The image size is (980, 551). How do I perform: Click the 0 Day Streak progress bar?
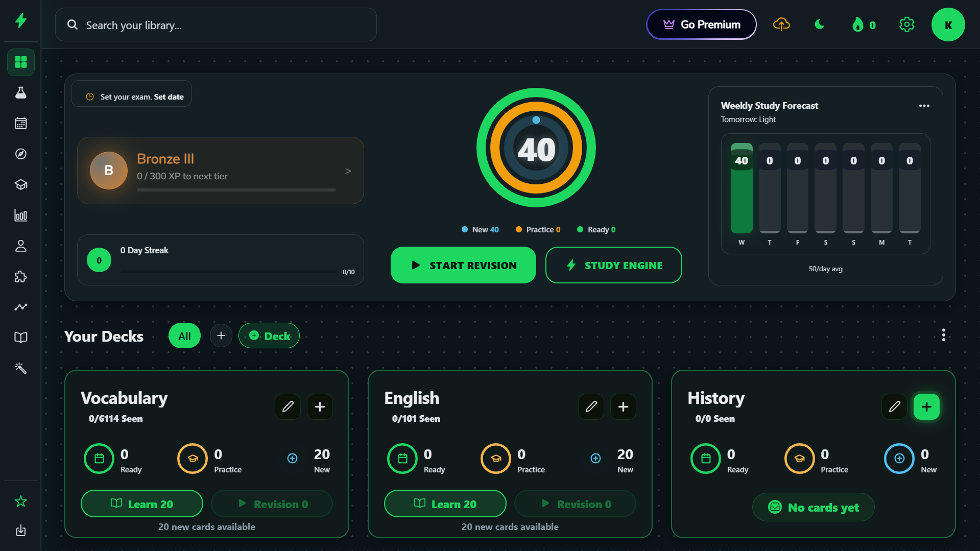(228, 272)
